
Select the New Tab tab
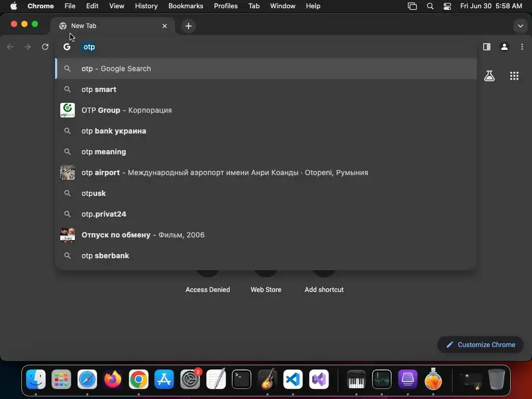click(x=113, y=26)
